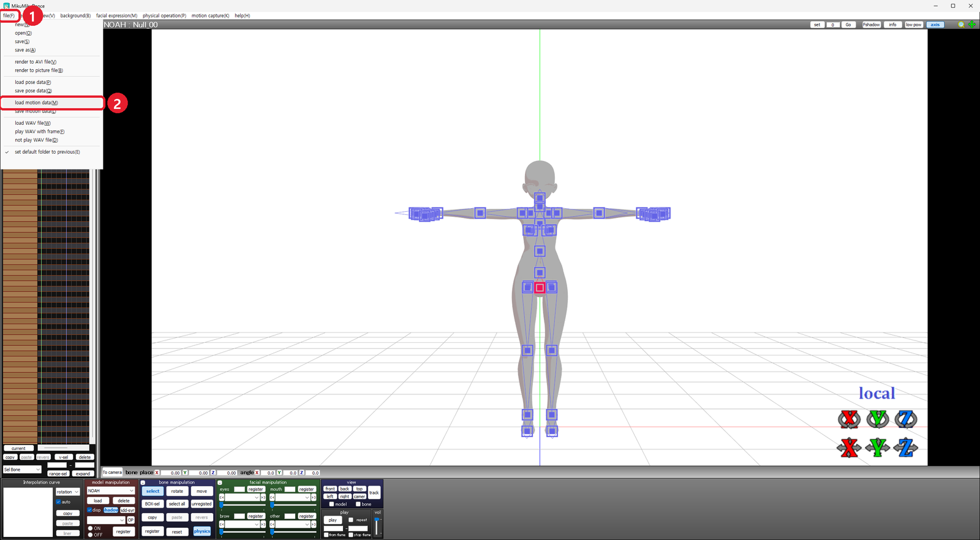
Task: Choose render to AVI file menu entry
Action: (36, 62)
